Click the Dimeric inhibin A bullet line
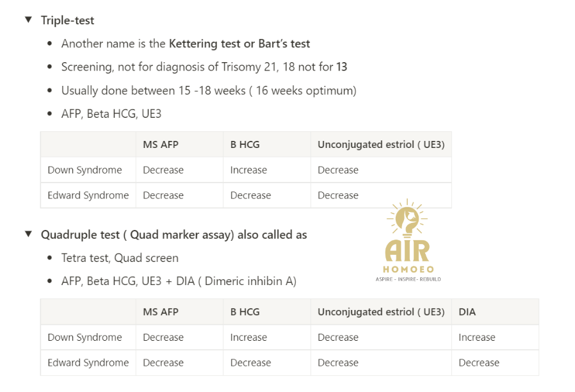Image resolution: width=575 pixels, height=392 pixels. click(179, 281)
